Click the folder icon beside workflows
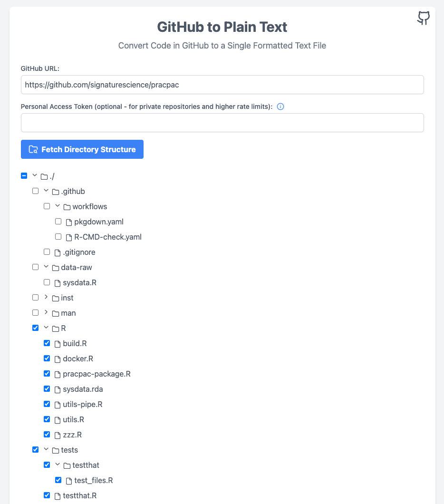 (x=67, y=206)
